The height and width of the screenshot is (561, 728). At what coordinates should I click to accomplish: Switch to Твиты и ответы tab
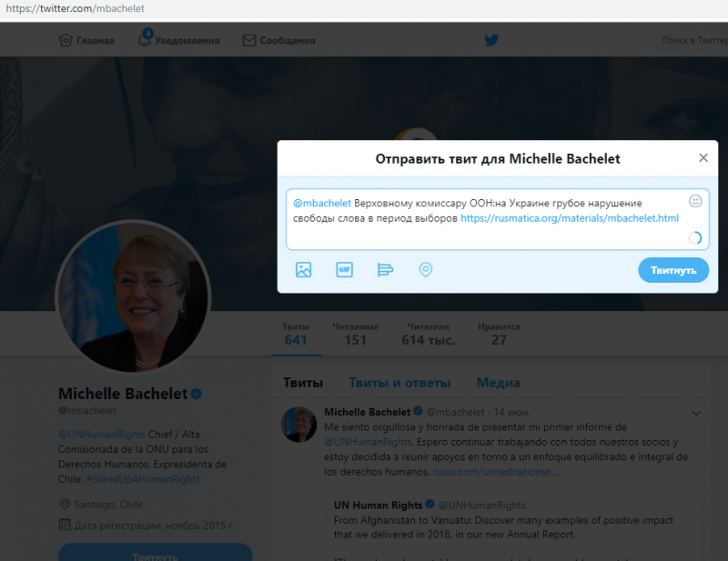(x=399, y=383)
